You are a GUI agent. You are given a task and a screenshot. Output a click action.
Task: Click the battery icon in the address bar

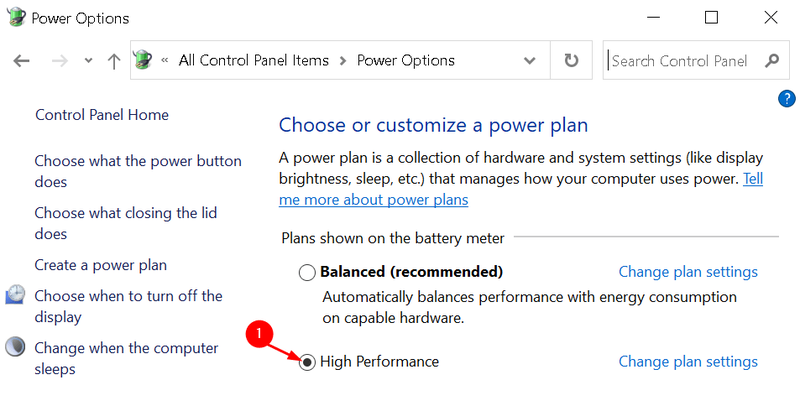[x=143, y=60]
